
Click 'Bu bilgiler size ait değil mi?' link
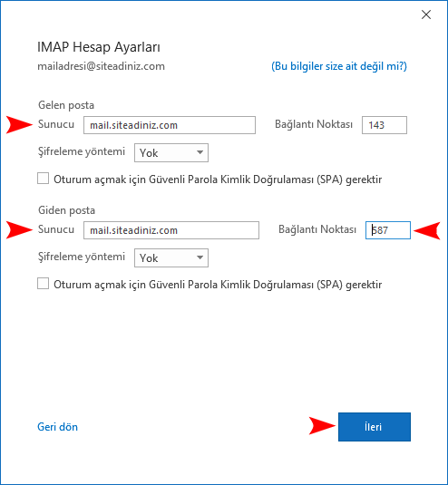(339, 66)
